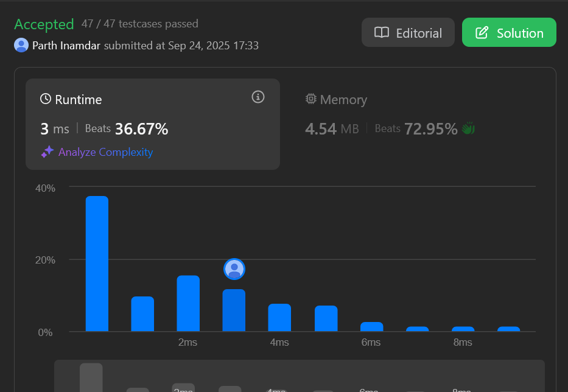The width and height of the screenshot is (568, 392).
Task: Click the clock icon beside Runtime
Action: click(x=46, y=99)
